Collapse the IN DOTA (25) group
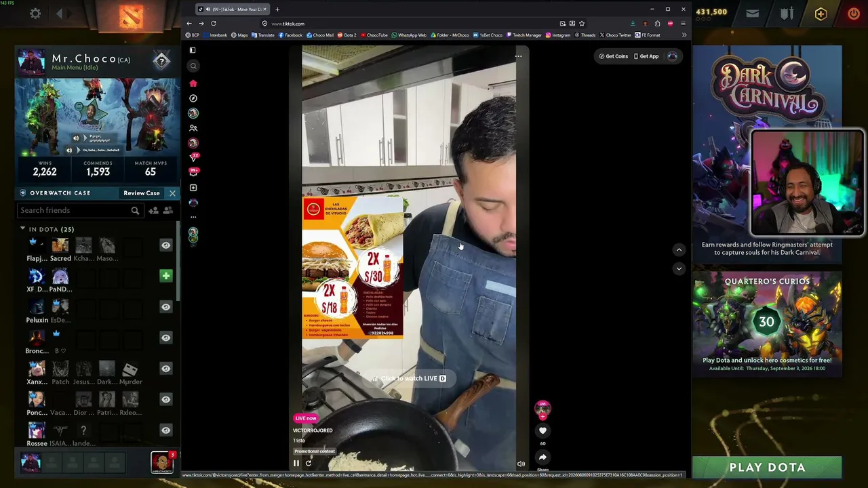 click(22, 229)
